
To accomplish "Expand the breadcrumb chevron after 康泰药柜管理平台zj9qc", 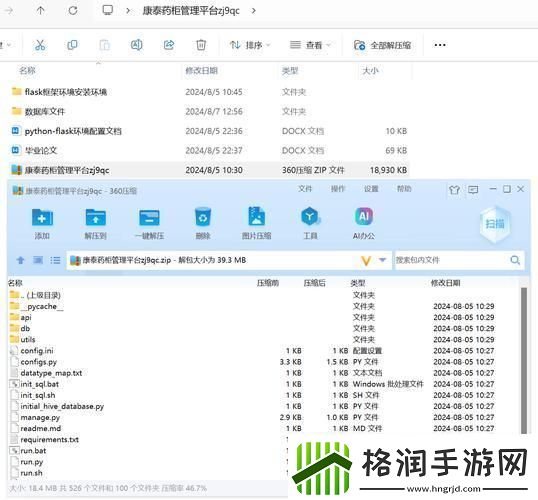I will point(254,11).
